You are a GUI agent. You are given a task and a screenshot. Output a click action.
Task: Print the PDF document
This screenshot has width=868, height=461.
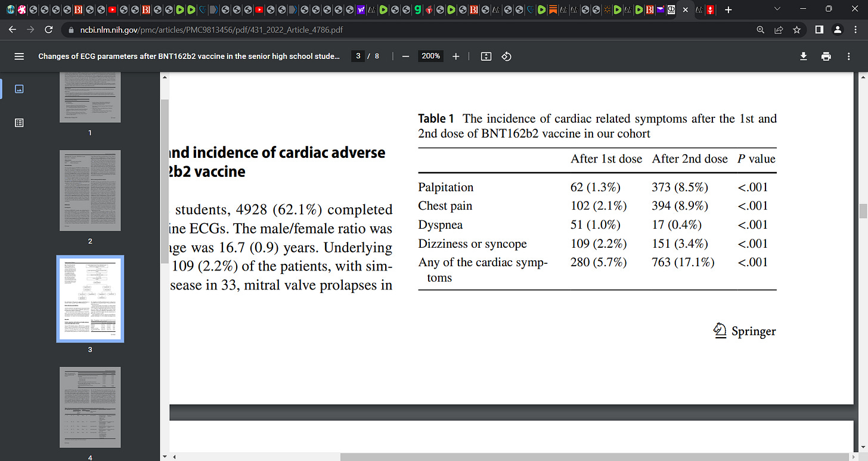pos(826,56)
